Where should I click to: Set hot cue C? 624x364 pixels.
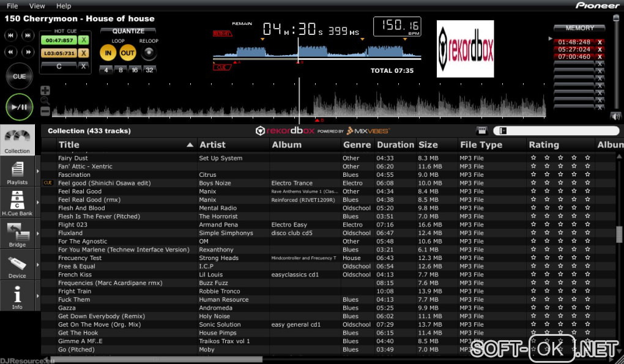[59, 67]
